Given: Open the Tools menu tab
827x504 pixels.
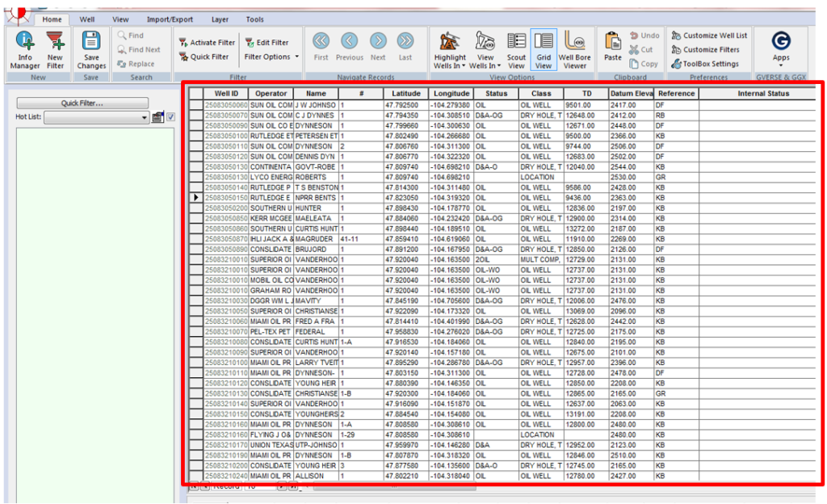Looking at the screenshot, I should click(x=254, y=19).
